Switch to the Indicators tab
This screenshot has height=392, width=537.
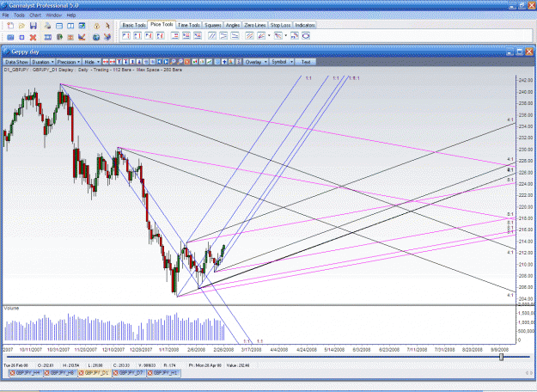point(305,25)
